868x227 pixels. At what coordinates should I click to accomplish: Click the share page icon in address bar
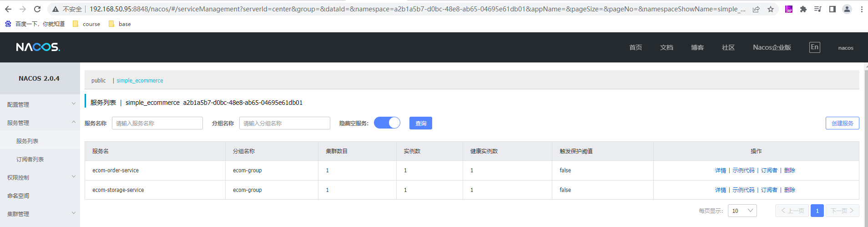tap(756, 9)
